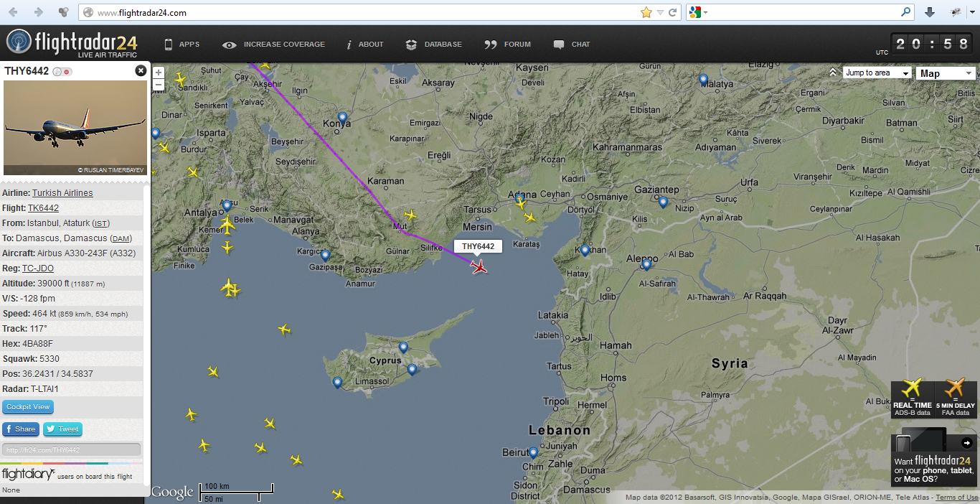
Task: Click the flightdiary logo
Action: point(28,475)
